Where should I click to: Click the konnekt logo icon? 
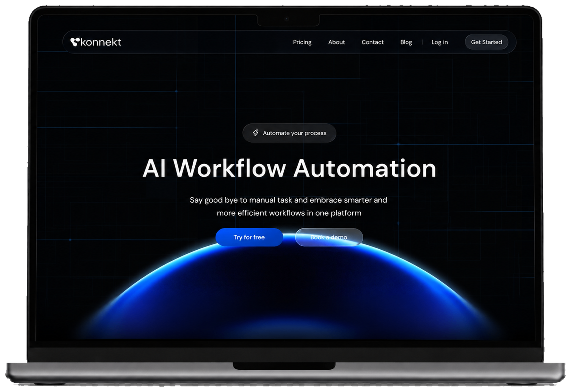coord(75,42)
